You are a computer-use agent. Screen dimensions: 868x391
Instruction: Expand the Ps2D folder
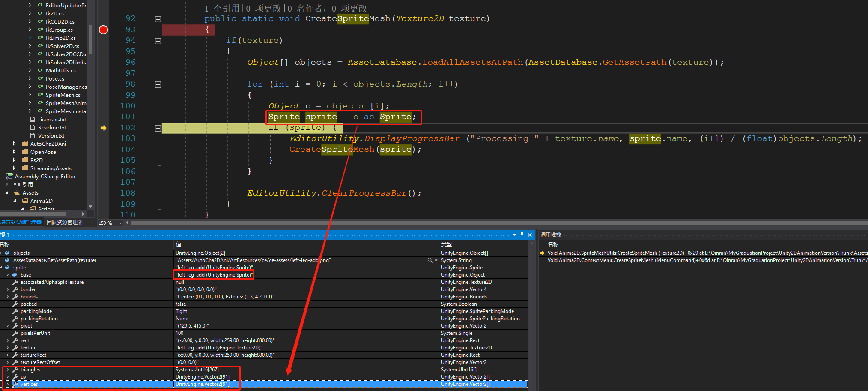(x=14, y=160)
